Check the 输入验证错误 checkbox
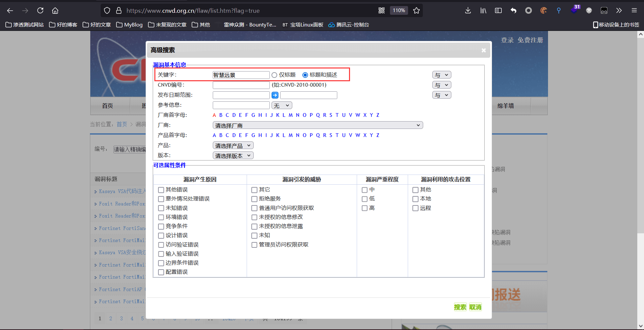Screen dimensions: 644x330 (x=161, y=254)
